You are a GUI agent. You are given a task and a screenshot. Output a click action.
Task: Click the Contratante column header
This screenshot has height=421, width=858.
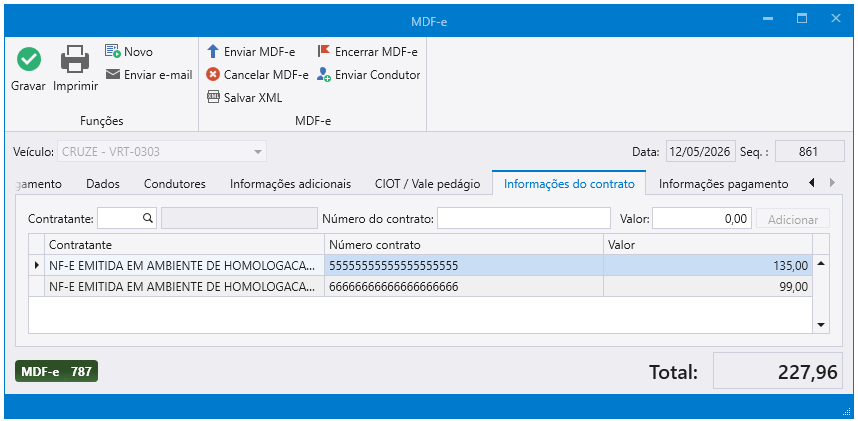[184, 244]
